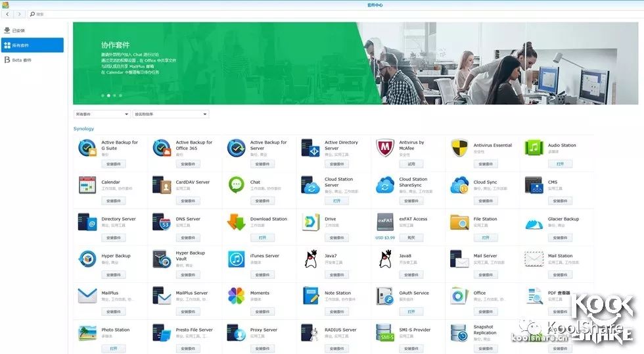Click the Photo Station icon
The image size is (644, 354).
[x=87, y=333]
